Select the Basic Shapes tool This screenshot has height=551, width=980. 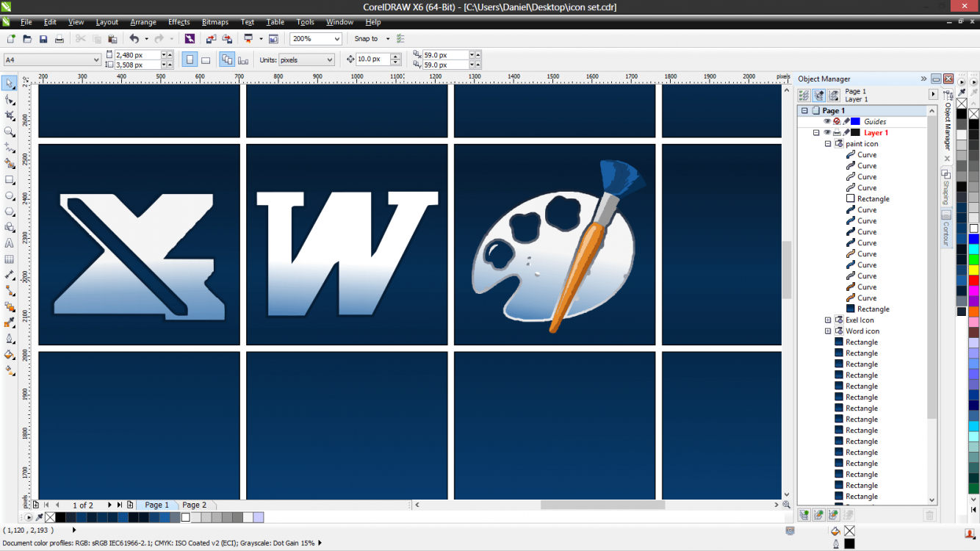tap(10, 227)
